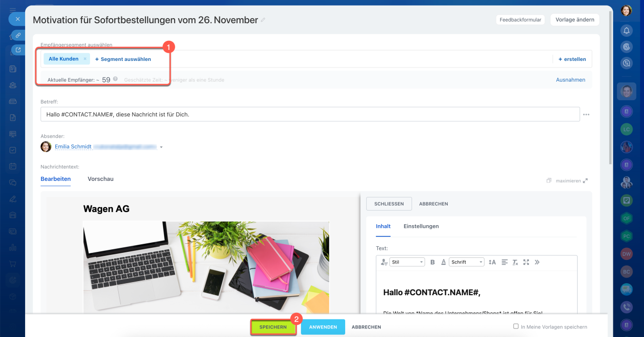Click the Wagen AG heading in the email preview
The image size is (644, 337).
pyautogui.click(x=106, y=209)
